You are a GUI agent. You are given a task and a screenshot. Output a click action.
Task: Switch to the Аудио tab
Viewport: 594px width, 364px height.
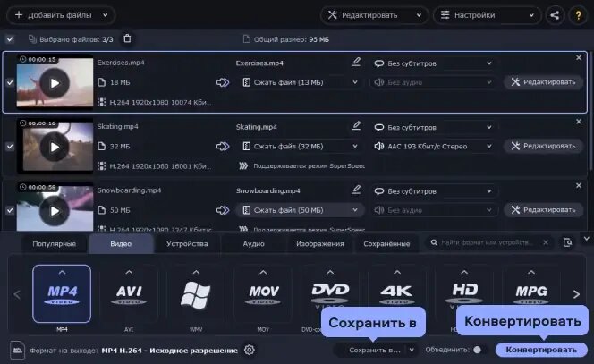tap(253, 243)
